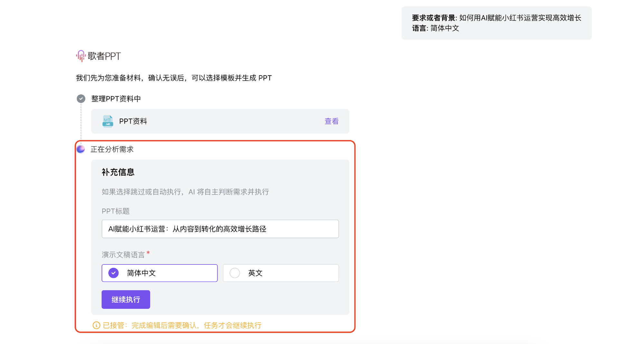Click the 歌者PPT logo icon
This screenshot has width=644, height=344.
coord(80,56)
